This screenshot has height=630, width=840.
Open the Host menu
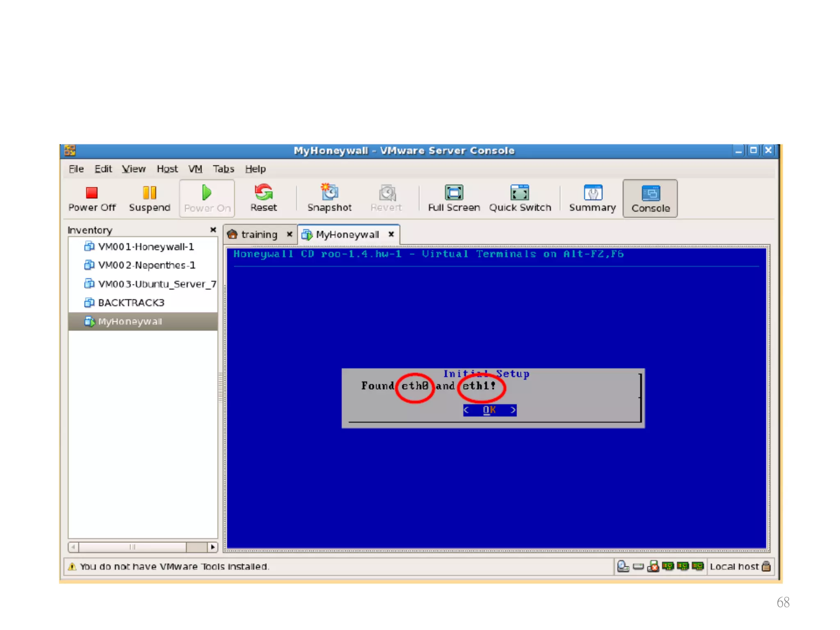[x=167, y=169]
